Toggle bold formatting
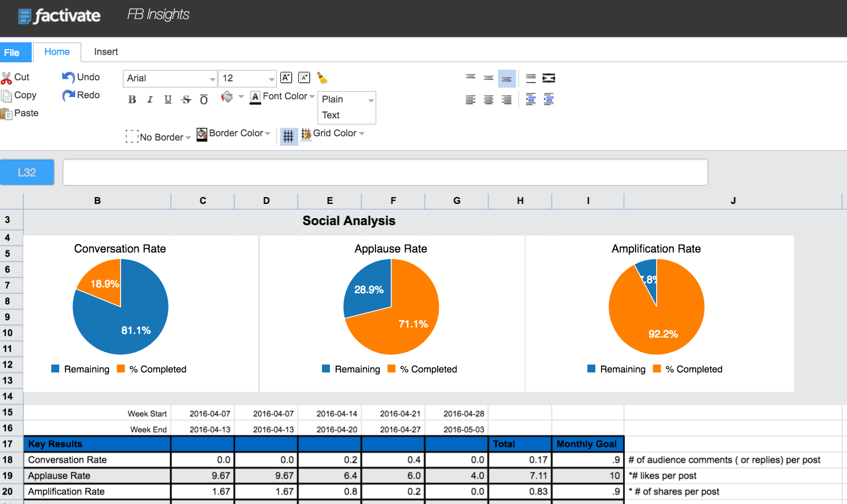This screenshot has width=847, height=504. coord(132,99)
